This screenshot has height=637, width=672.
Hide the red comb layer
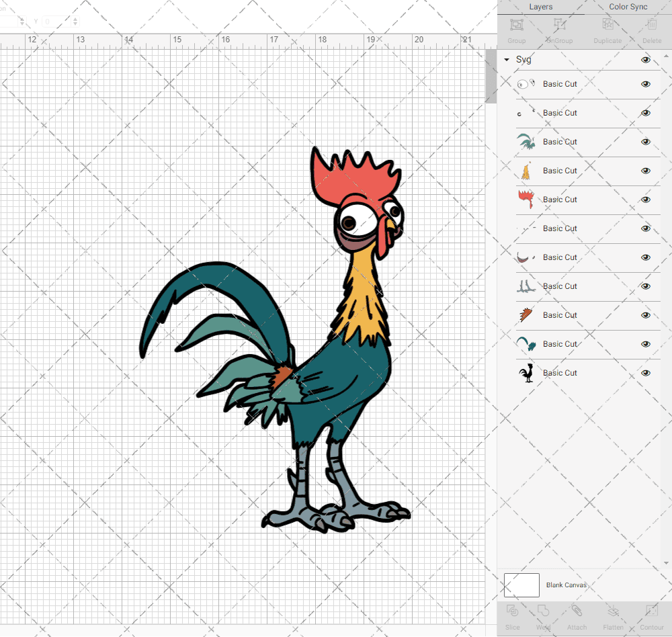[x=645, y=200]
